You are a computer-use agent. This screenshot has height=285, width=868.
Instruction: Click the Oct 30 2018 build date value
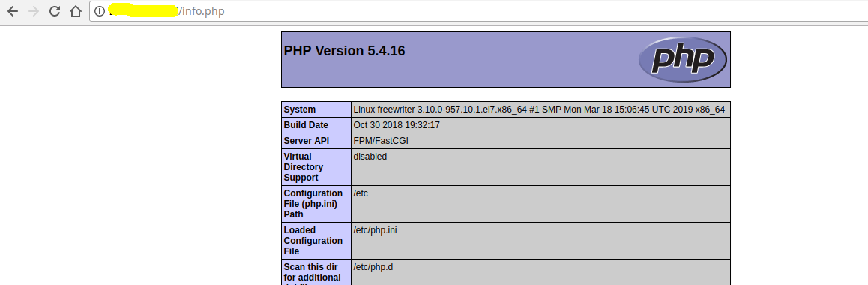tap(540, 125)
